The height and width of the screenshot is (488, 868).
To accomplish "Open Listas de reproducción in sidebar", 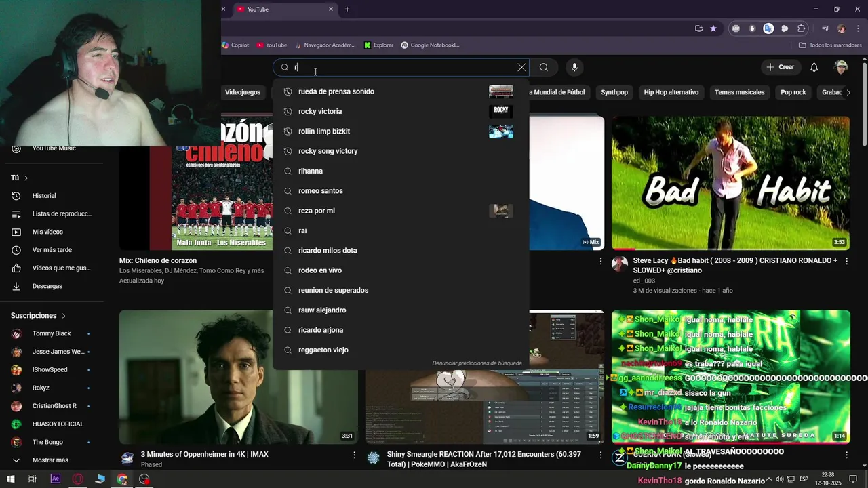I will click(x=52, y=214).
